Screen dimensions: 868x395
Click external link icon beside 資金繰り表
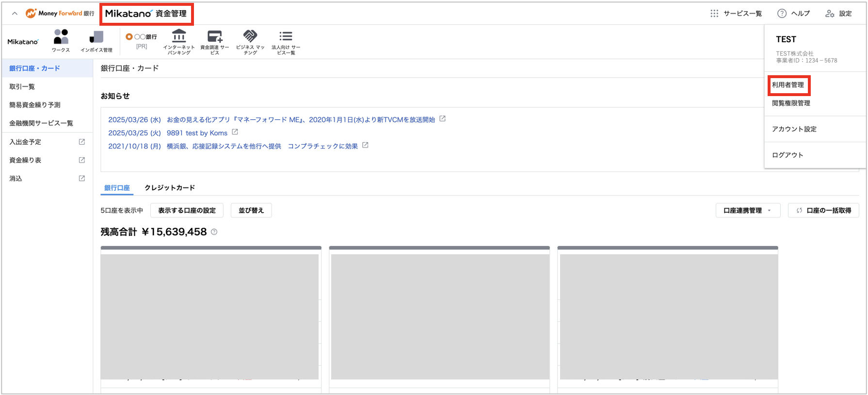tap(82, 160)
